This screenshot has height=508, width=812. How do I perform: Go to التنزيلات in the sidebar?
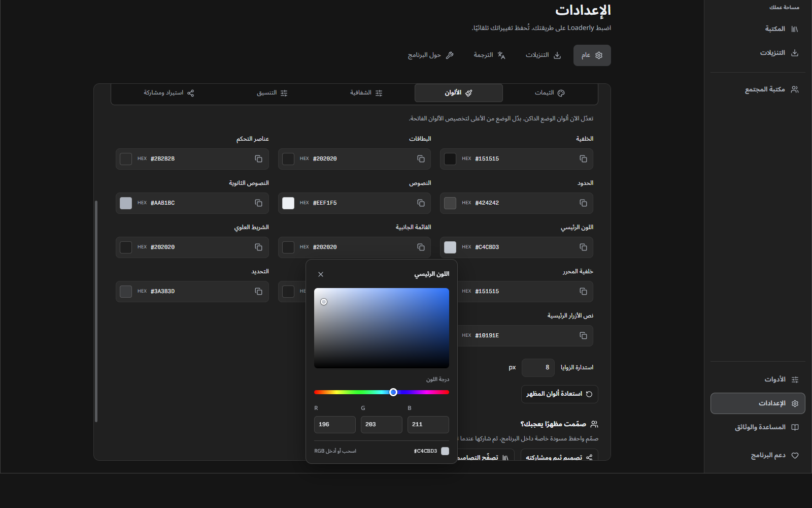(x=758, y=53)
